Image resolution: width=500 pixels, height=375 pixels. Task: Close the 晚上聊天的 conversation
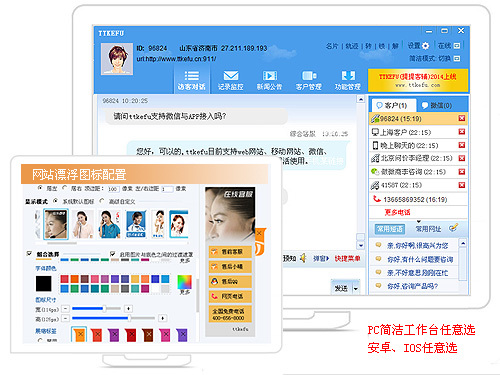click(462, 145)
